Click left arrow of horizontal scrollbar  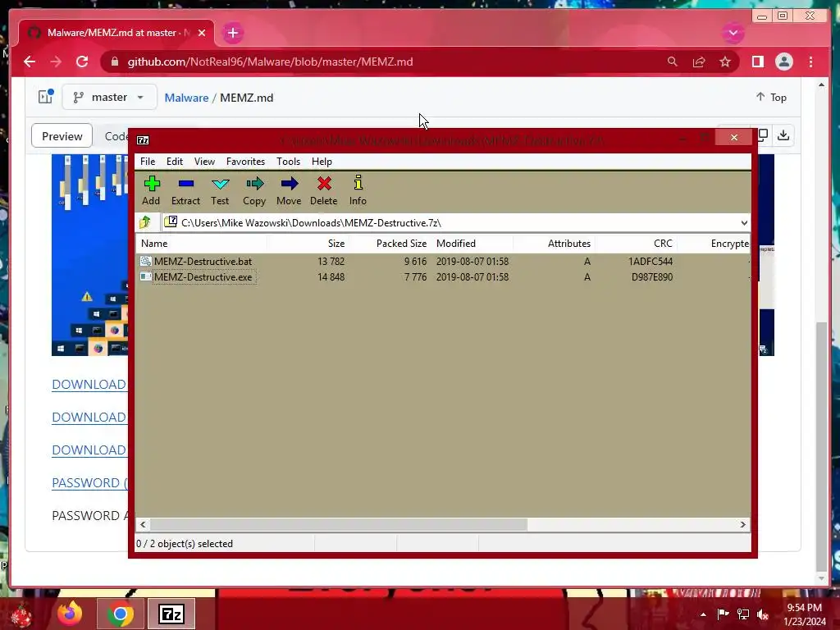[143, 524]
